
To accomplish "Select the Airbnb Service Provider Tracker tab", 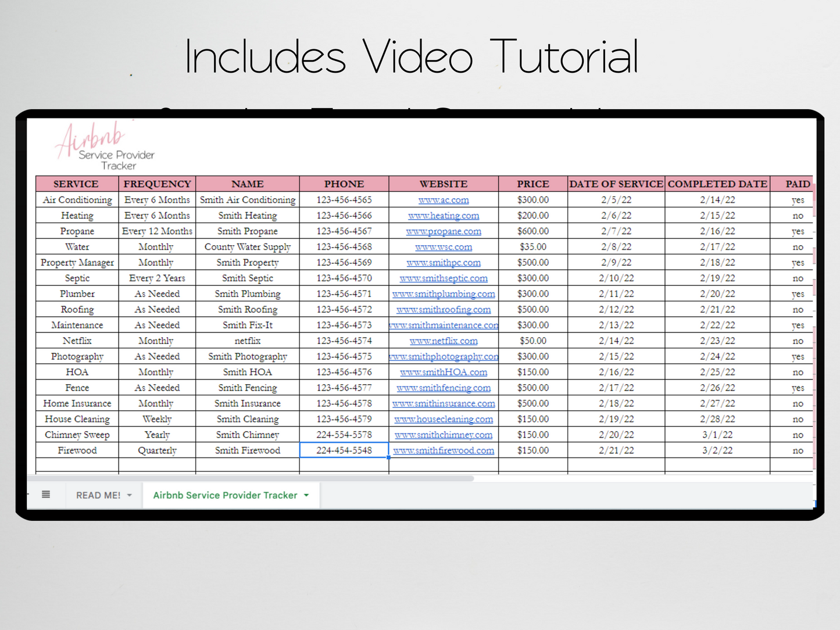I will 225,495.
